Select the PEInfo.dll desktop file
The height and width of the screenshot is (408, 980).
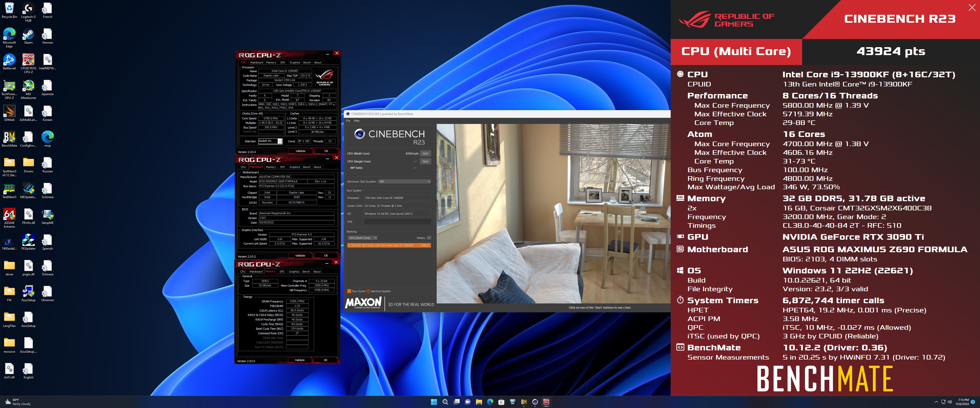click(x=28, y=216)
